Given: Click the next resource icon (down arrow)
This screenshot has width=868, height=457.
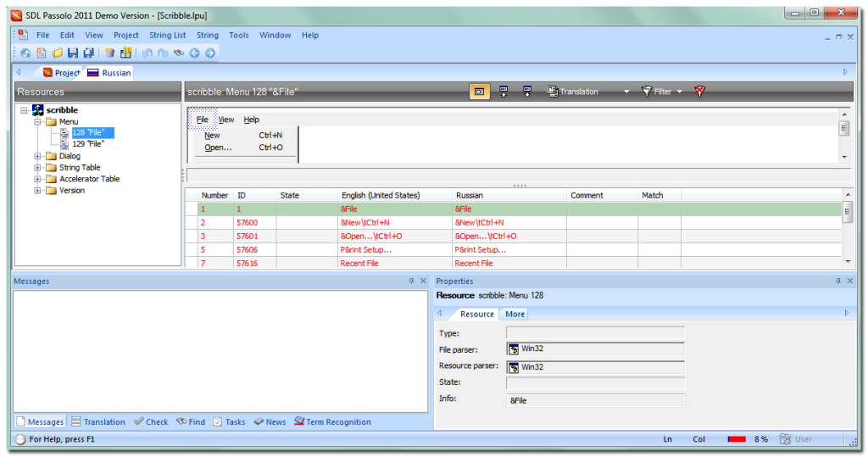Looking at the screenshot, I should click(x=527, y=92).
